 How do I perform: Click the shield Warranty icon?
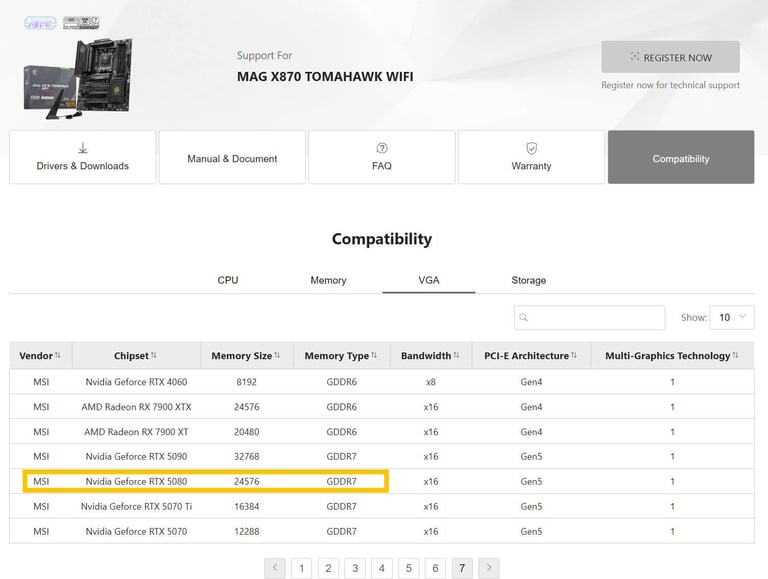point(531,148)
